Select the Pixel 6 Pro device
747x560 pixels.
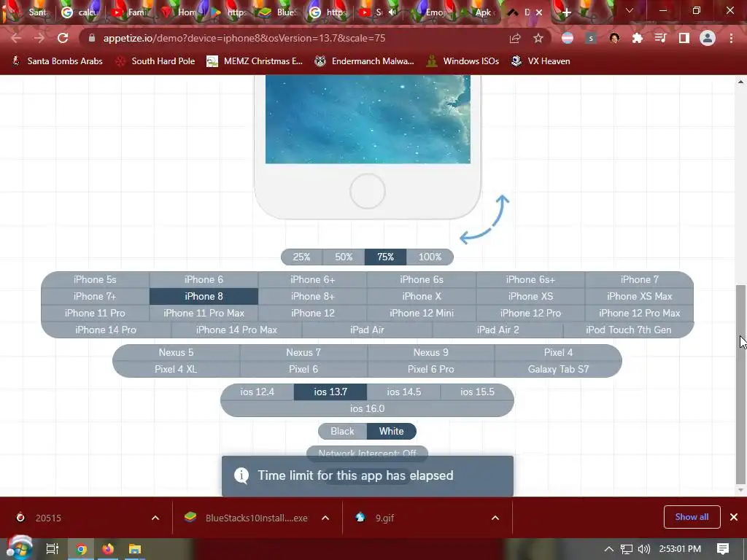coord(430,369)
